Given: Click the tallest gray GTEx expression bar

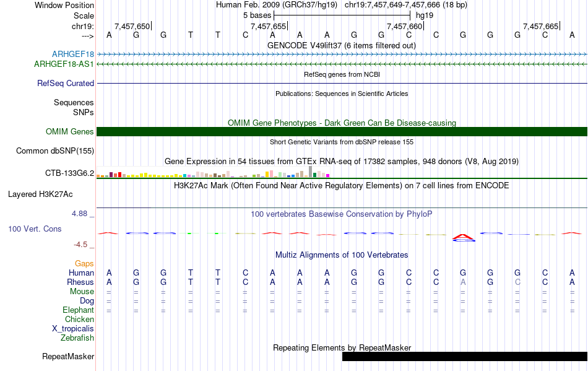Looking at the screenshot, I should 310,172.
